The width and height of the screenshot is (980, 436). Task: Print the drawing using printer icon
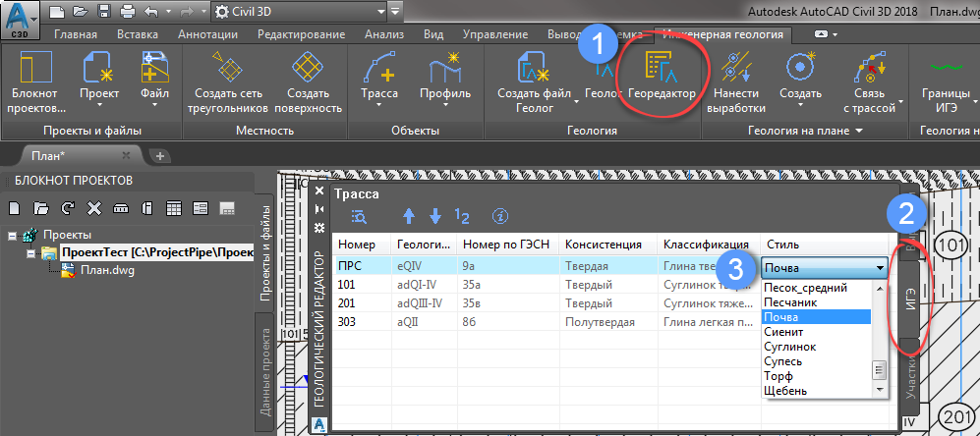click(128, 11)
